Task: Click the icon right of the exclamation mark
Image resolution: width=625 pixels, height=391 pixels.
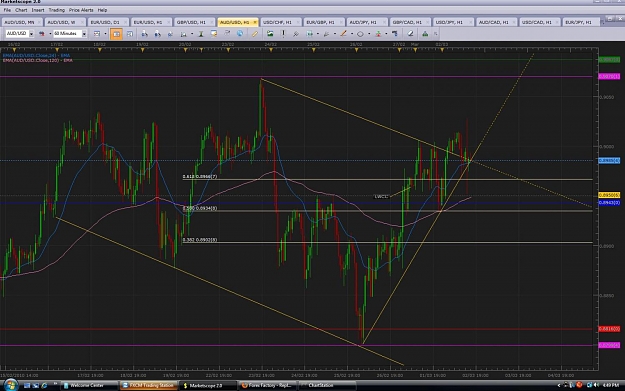Action: (x=296, y=34)
